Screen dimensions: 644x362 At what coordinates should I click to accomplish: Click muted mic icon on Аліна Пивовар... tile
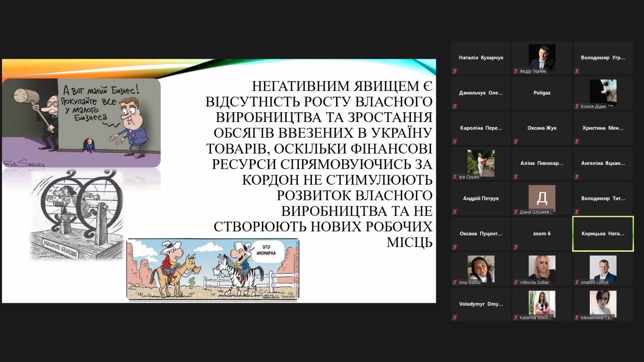(x=516, y=177)
